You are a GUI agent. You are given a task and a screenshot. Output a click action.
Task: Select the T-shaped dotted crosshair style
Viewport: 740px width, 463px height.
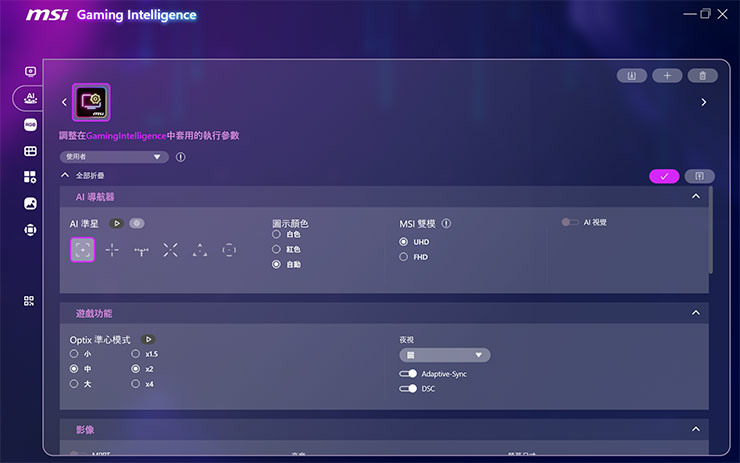(x=141, y=251)
